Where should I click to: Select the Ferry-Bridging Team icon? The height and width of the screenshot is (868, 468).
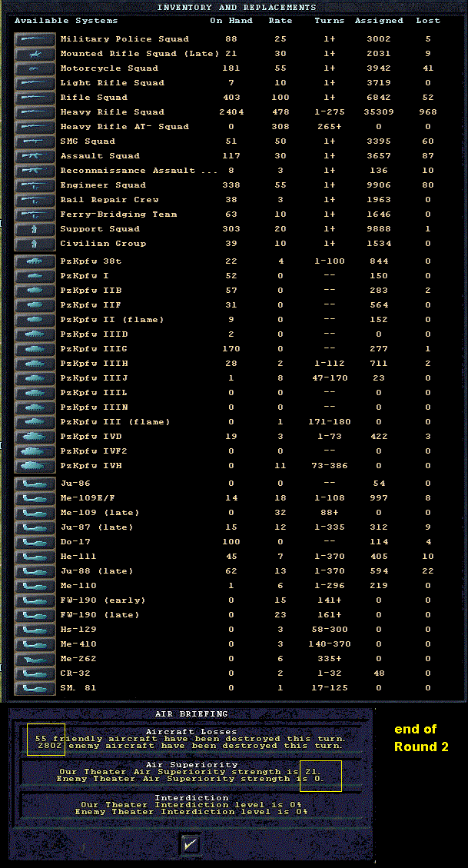coord(35,215)
